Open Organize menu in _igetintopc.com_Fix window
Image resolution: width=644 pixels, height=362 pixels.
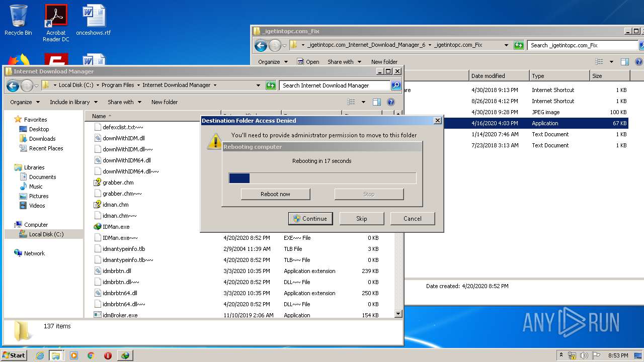(x=273, y=62)
